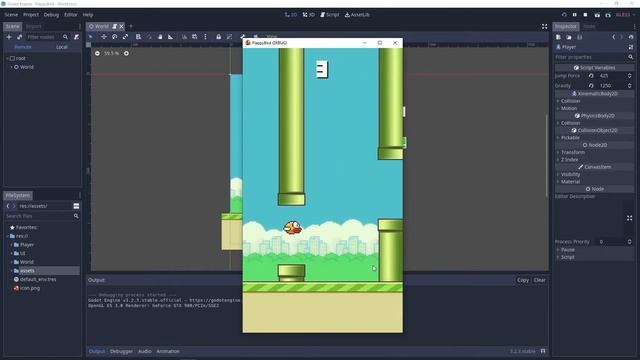Click the add new node plus icon
The image size is (640, 360).
coord(9,37)
